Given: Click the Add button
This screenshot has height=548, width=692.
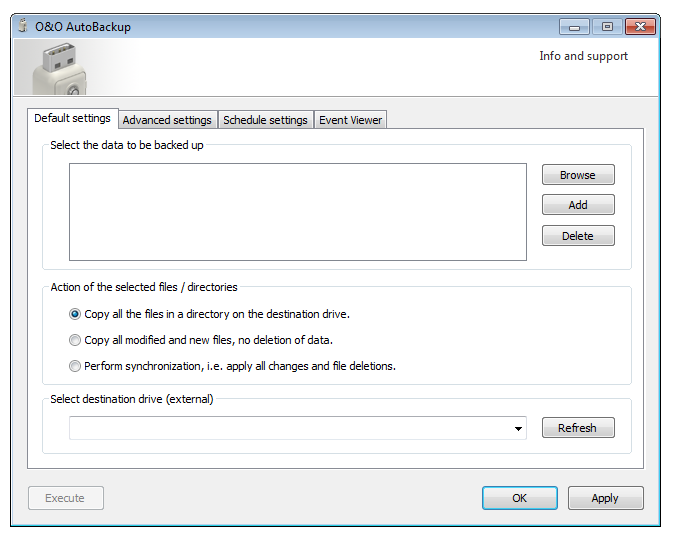Looking at the screenshot, I should 578,205.
